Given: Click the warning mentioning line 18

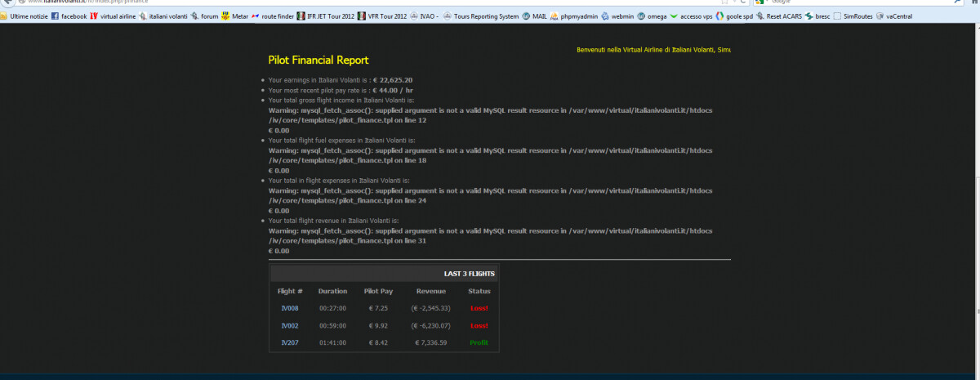Looking at the screenshot, I should [490, 155].
